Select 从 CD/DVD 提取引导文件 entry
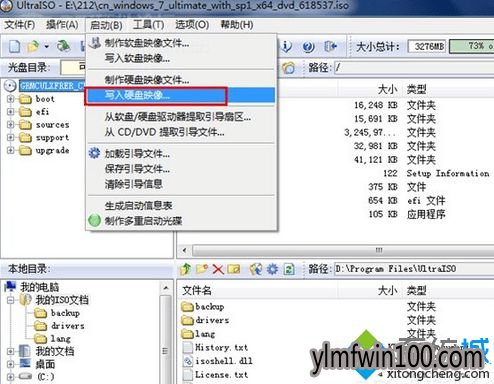494x384 pixels. (181, 132)
